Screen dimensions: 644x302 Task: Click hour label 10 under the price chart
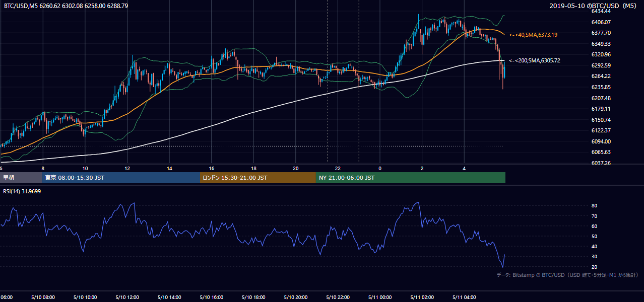(85, 168)
